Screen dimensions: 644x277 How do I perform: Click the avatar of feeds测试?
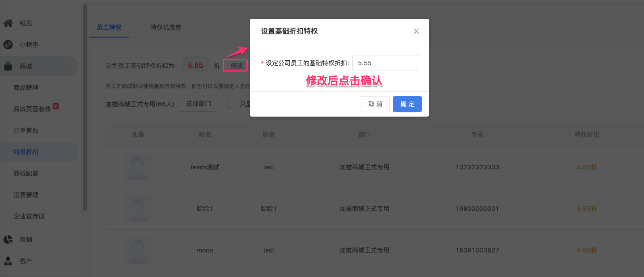(x=138, y=167)
